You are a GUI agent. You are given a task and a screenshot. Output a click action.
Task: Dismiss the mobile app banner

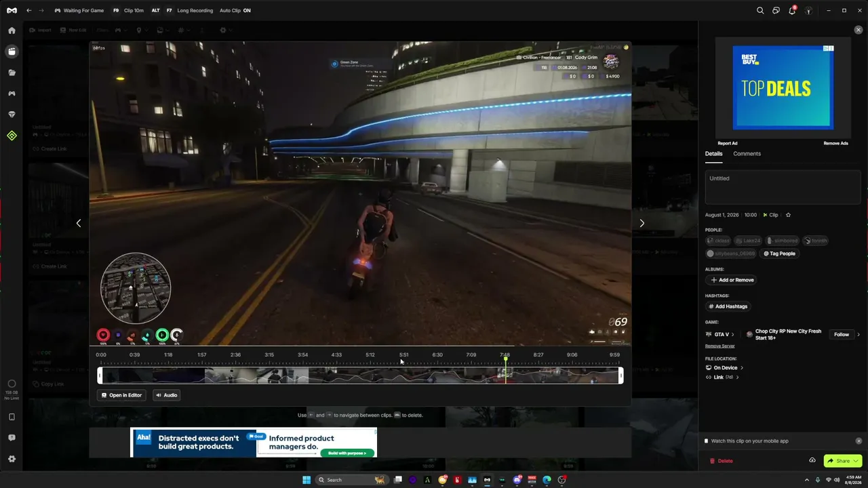(x=859, y=441)
